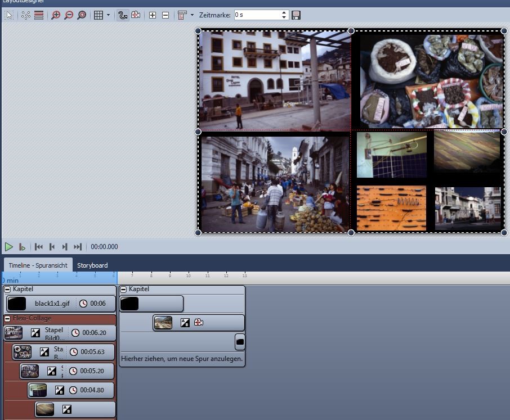Click the top-left collage street photo

(275, 80)
